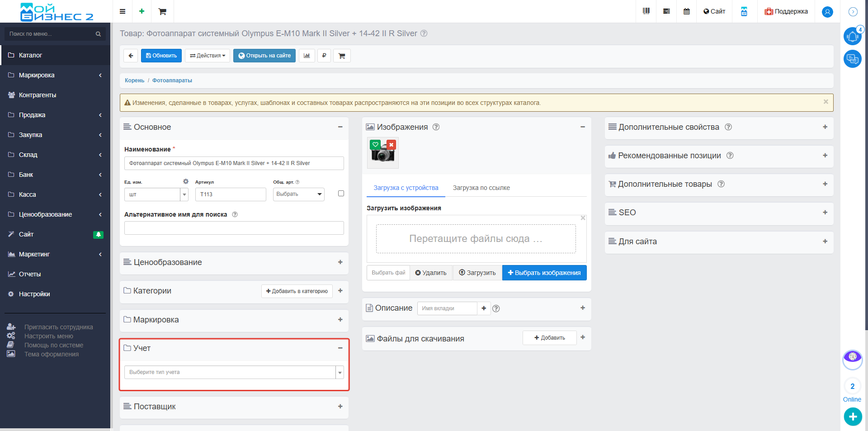Expand Дополнительные свойства section
Image resolution: width=868 pixels, height=431 pixels.
825,127
